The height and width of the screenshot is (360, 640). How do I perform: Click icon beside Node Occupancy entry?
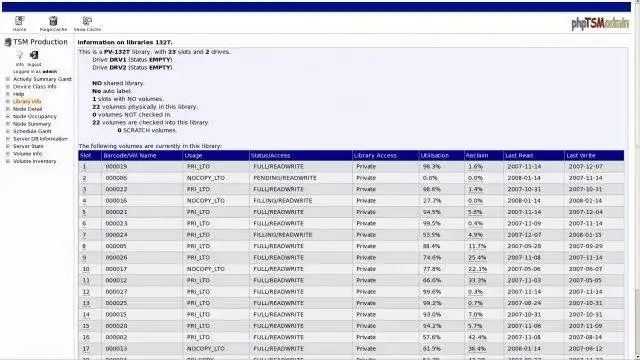pos(8,116)
